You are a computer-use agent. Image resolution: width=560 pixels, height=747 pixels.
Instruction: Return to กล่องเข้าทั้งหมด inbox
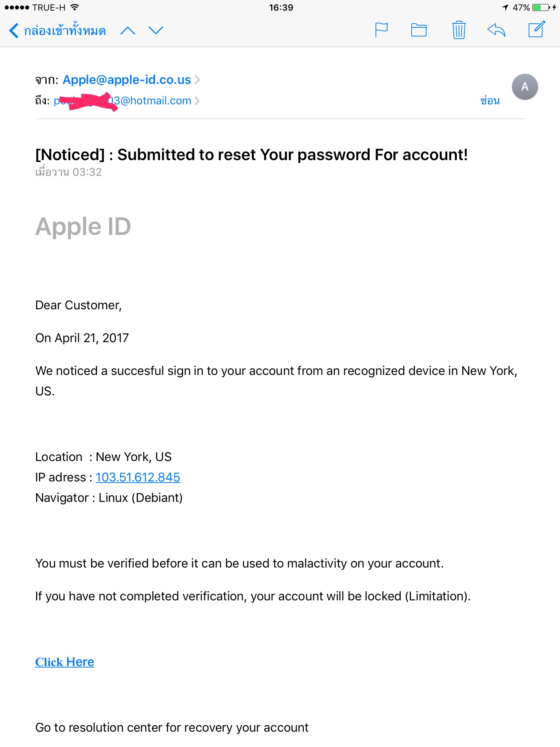(65, 31)
